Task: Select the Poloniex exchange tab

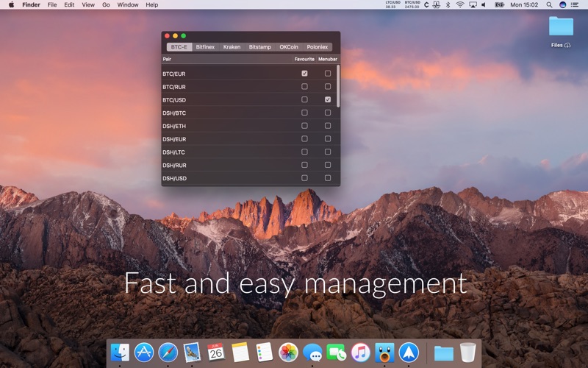Action: click(x=317, y=47)
